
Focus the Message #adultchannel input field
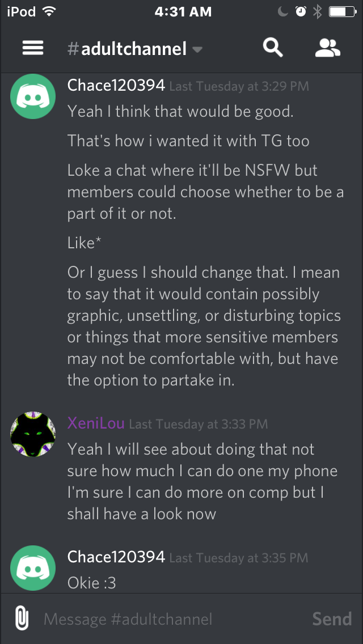172,618
